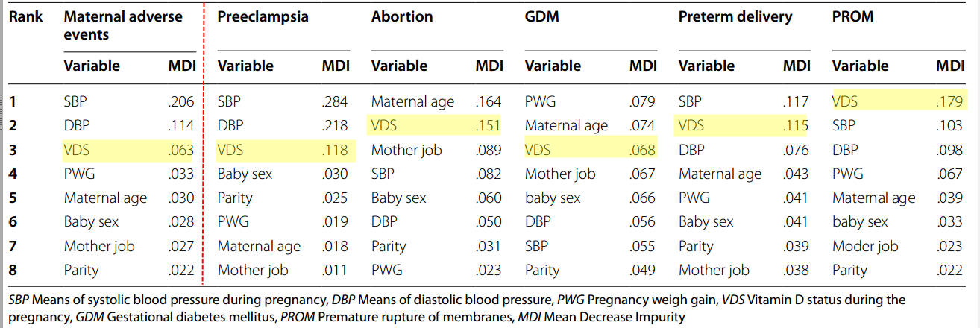Click the .206 MDI value
The width and height of the screenshot is (980, 328).
click(x=181, y=102)
